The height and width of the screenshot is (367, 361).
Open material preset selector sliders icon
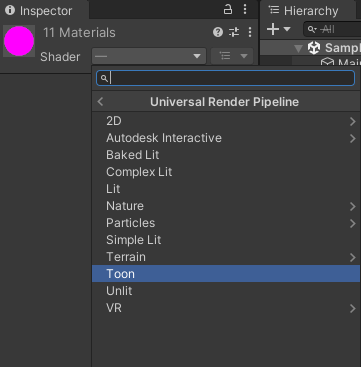point(234,32)
